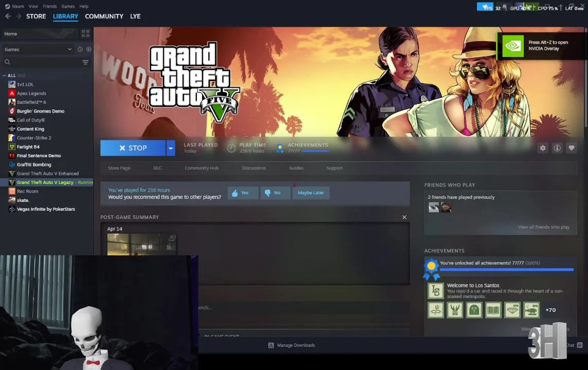Open the Games filter dropdown

point(38,49)
